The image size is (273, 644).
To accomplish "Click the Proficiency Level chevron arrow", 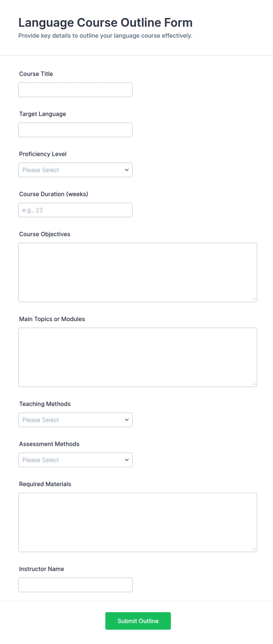I will [x=127, y=170].
